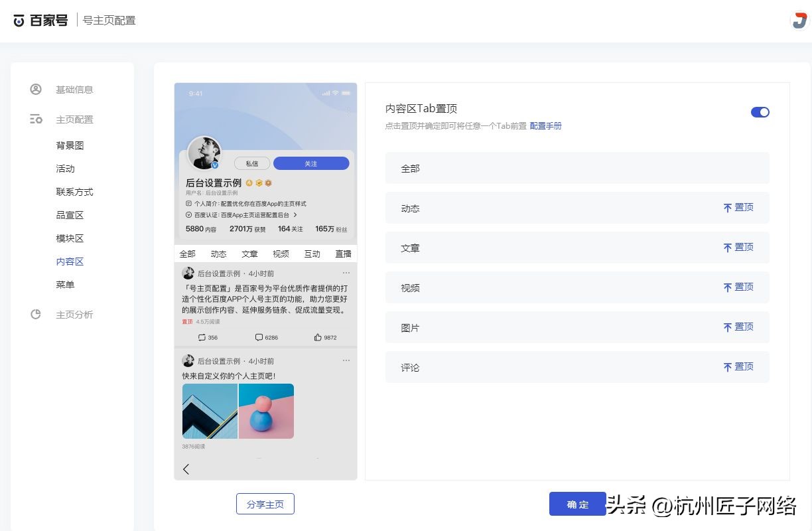
Task: Click the more options dots on the first preview post
Action: (x=346, y=273)
